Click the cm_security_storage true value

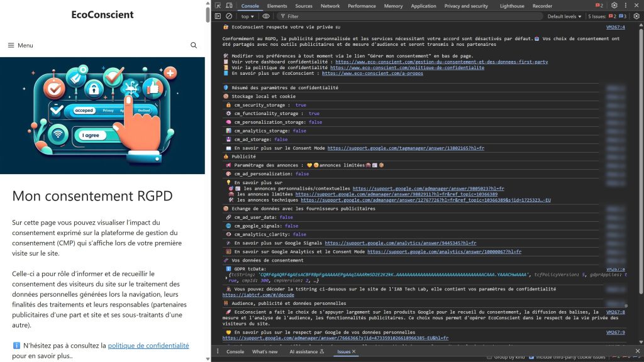click(x=301, y=105)
